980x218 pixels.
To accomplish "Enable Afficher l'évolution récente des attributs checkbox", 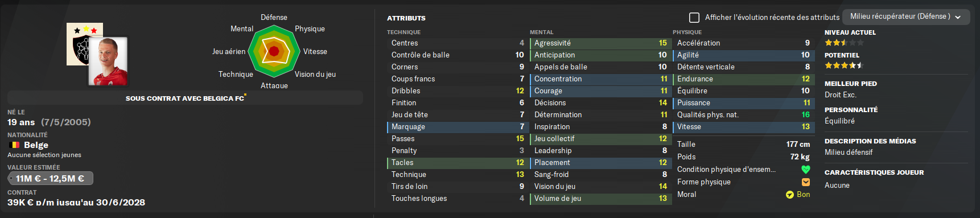I will click(x=694, y=18).
